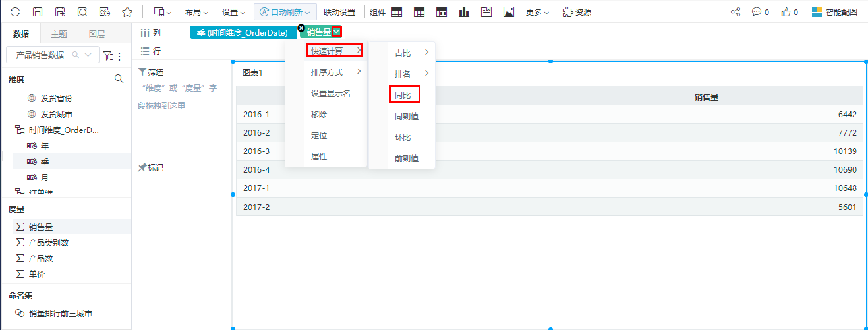The width and height of the screenshot is (868, 330).
Task: Click the 资源 puzzle button
Action: (577, 12)
